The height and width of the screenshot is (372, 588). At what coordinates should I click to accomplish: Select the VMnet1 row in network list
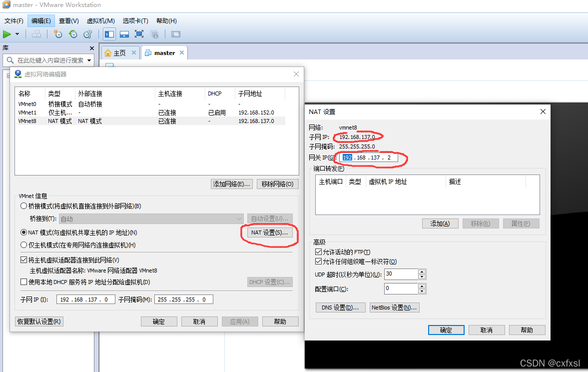tap(150, 112)
